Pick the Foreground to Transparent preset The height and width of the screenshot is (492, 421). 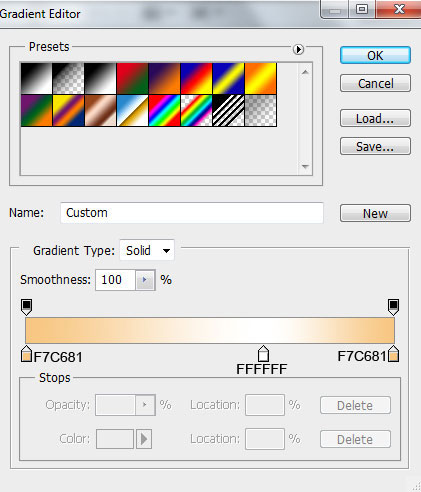(68, 78)
